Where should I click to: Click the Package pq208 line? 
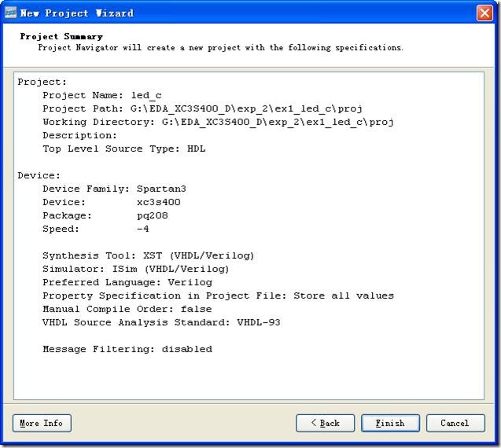point(105,215)
